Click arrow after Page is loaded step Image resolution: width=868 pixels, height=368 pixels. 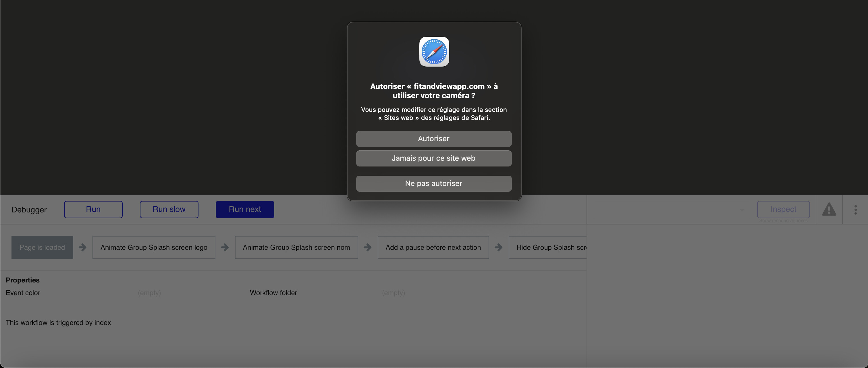tap(82, 247)
